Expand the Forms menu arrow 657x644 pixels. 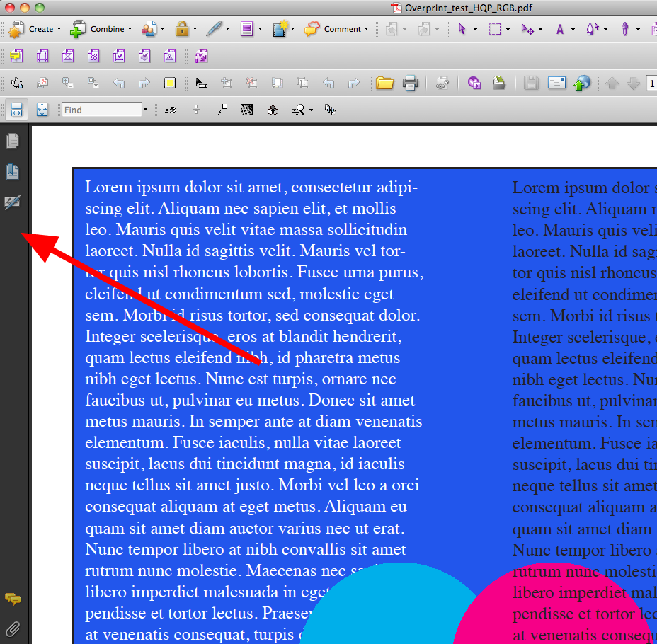click(261, 29)
